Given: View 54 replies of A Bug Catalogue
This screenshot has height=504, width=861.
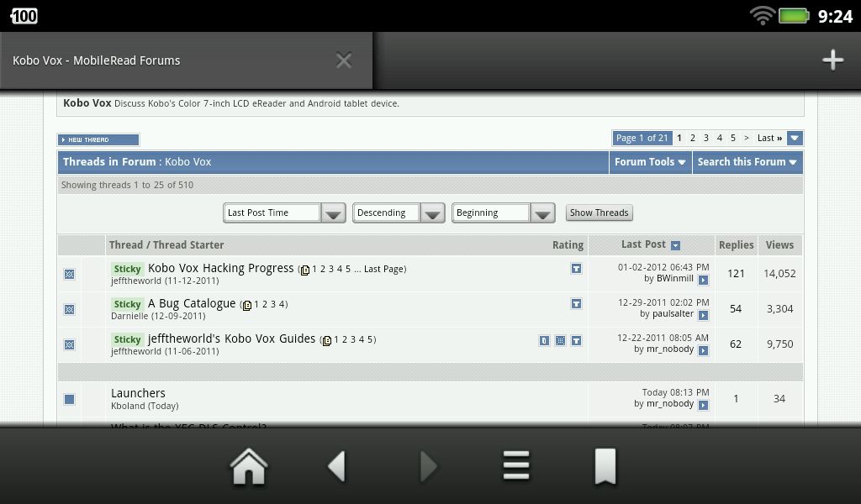Looking at the screenshot, I should click(736, 309).
